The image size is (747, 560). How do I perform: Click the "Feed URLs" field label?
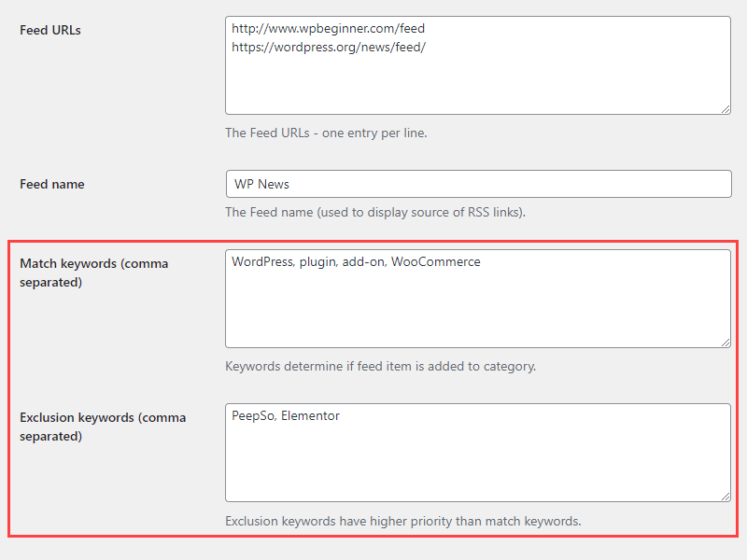point(50,30)
